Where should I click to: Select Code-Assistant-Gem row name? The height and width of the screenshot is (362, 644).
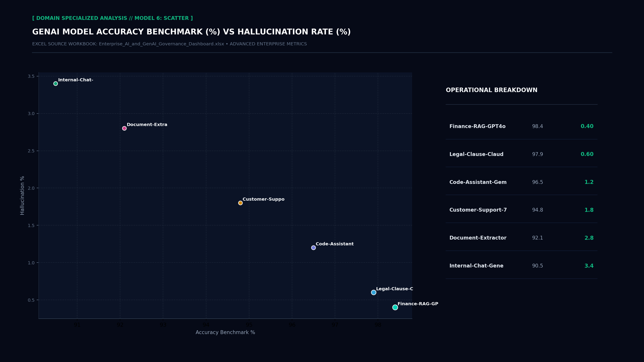[478, 182]
